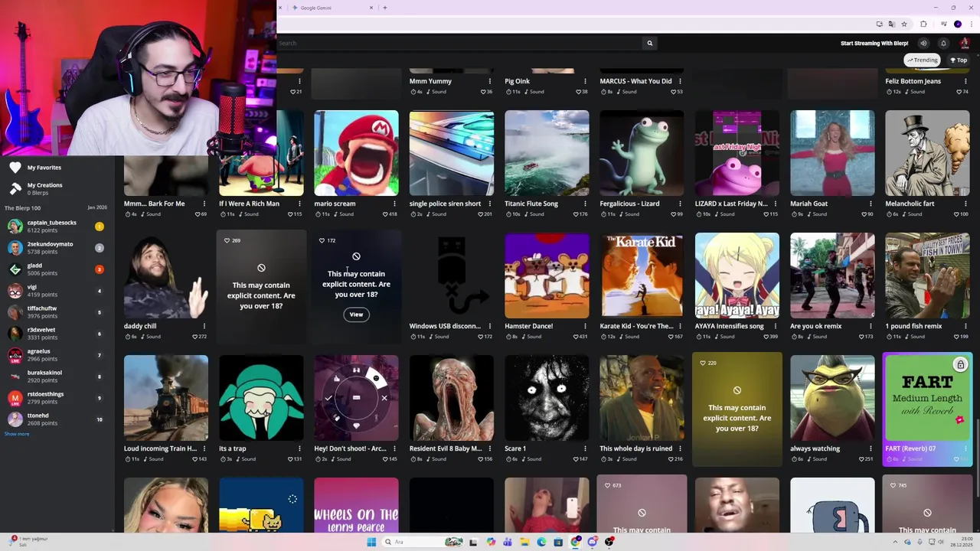Play the Karate Kid thumbnail

[x=642, y=275]
